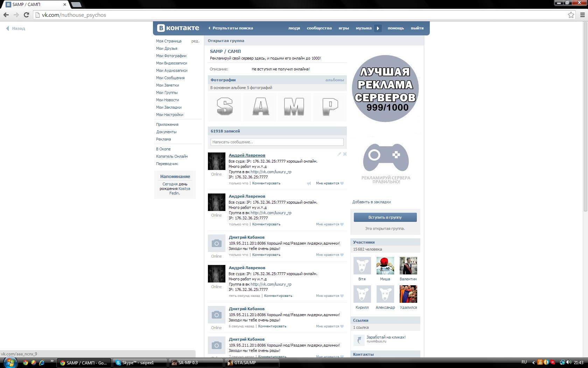588x368 pixels.
Task: Open Мои Настройки in the sidebar
Action: pos(169,115)
